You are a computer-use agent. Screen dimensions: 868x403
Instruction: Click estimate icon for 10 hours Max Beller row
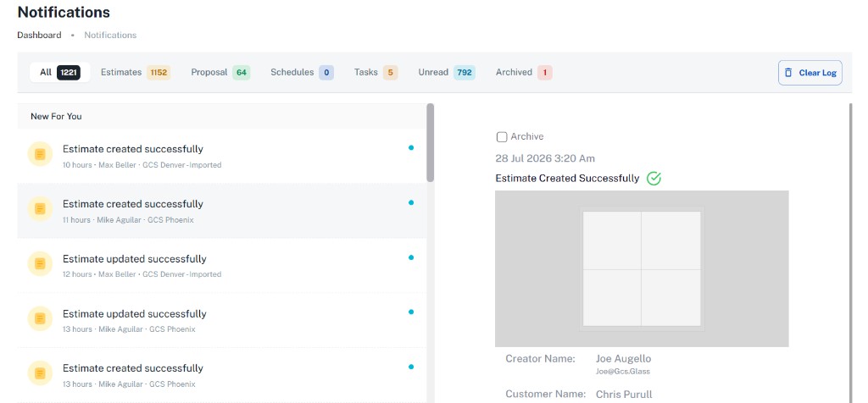pos(40,154)
